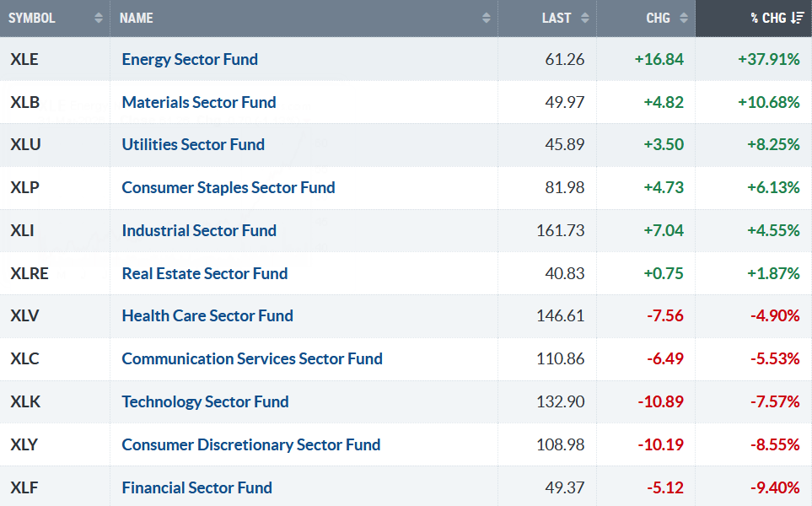Open the Health Care Sector Fund link
Image resolution: width=812 pixels, height=506 pixels.
click(207, 315)
